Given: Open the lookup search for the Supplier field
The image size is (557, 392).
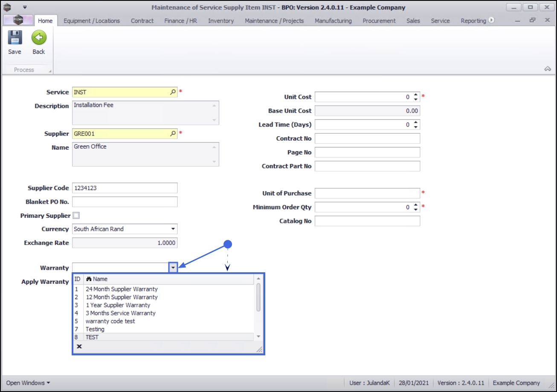Looking at the screenshot, I should (x=173, y=133).
